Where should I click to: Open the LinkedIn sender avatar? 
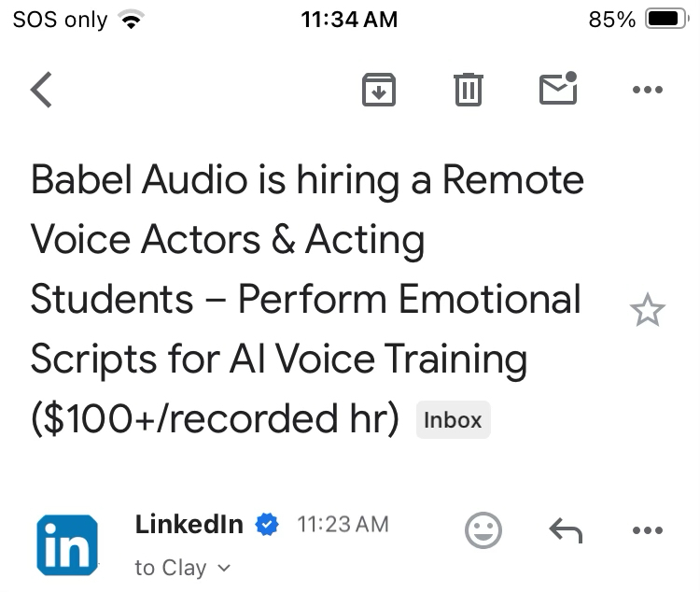66,545
